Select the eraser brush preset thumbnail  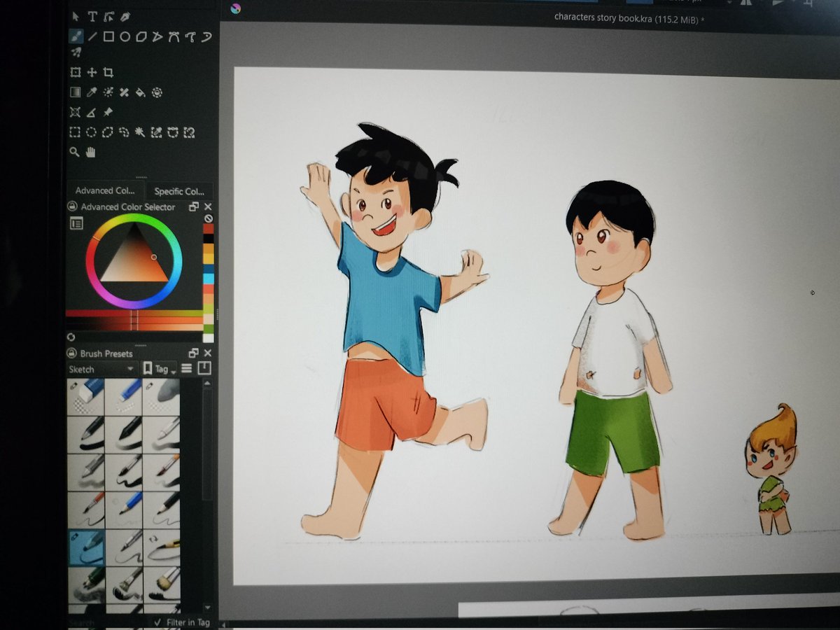[x=86, y=396]
